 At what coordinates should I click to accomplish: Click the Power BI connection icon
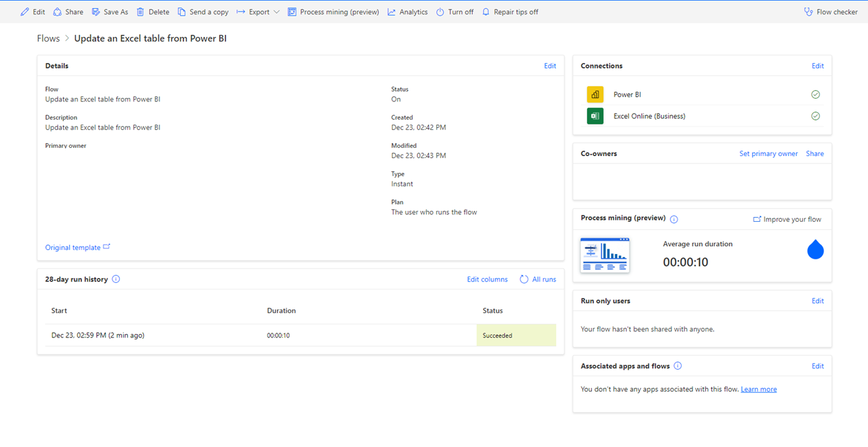[x=595, y=94]
